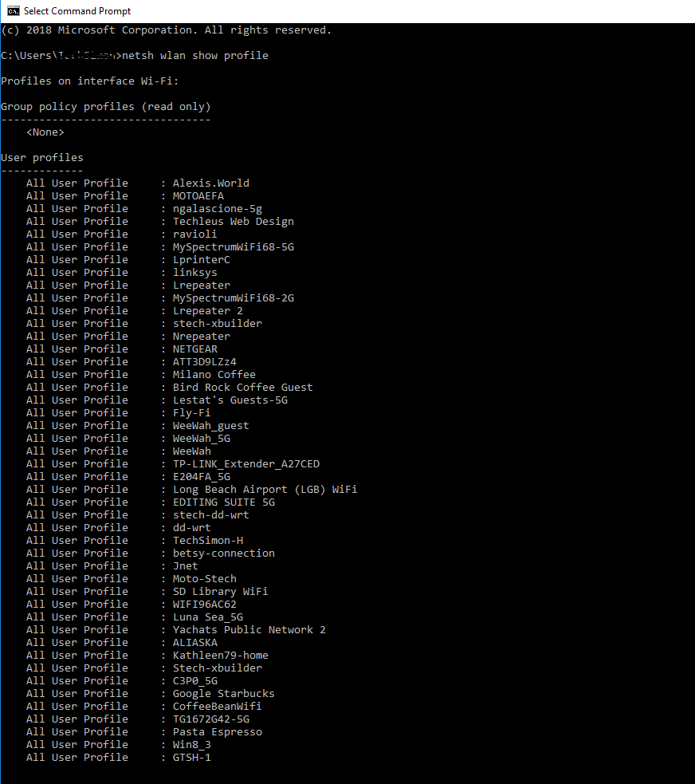Screen dimensions: 695x784
Task: Select the NETGEAR profile name
Action: (x=194, y=349)
